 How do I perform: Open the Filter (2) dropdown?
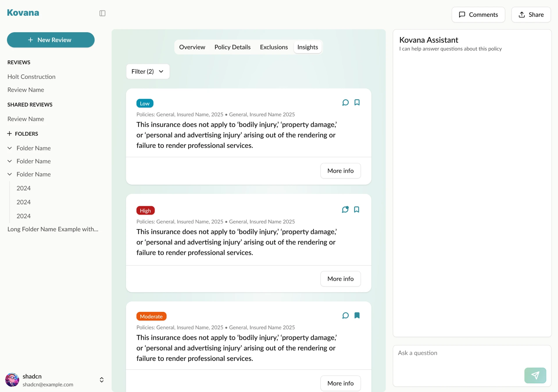(148, 71)
